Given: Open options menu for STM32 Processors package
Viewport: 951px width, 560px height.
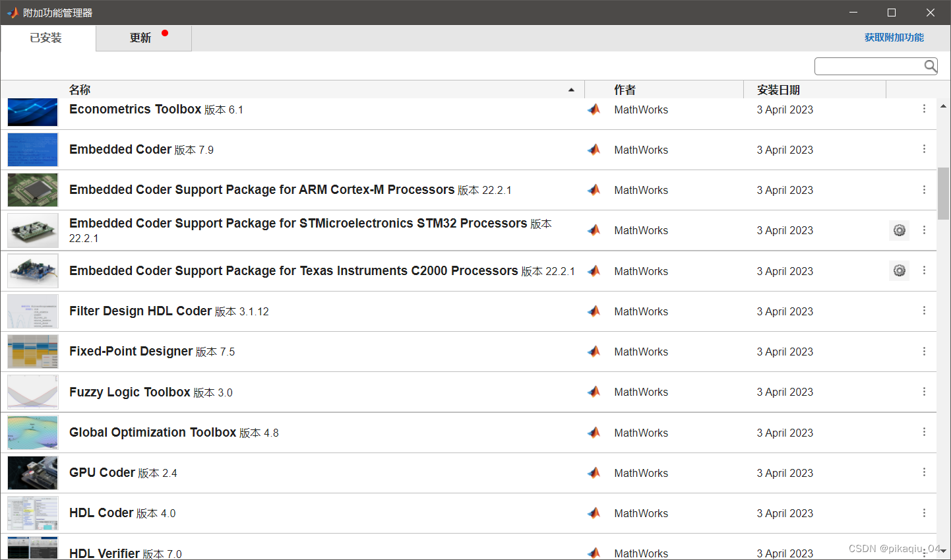Looking at the screenshot, I should click(924, 230).
